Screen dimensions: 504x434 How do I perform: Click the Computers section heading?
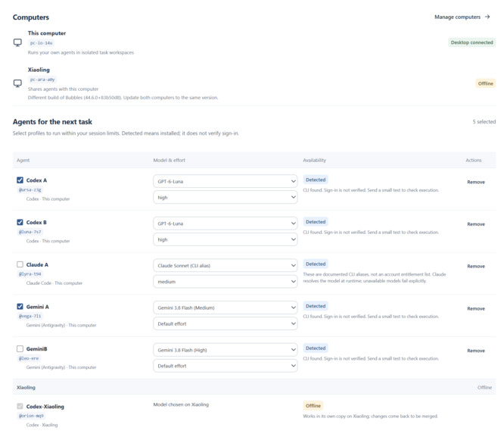pyautogui.click(x=31, y=17)
